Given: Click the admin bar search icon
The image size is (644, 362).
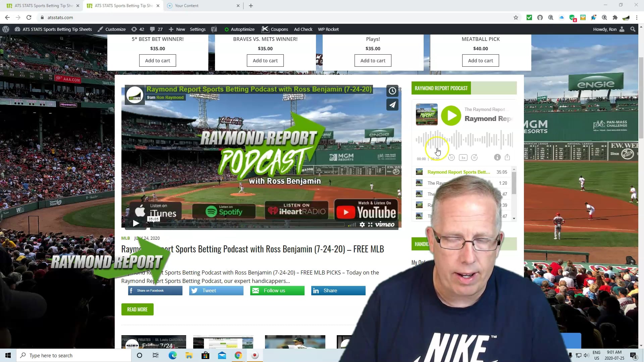Looking at the screenshot, I should 633,29.
